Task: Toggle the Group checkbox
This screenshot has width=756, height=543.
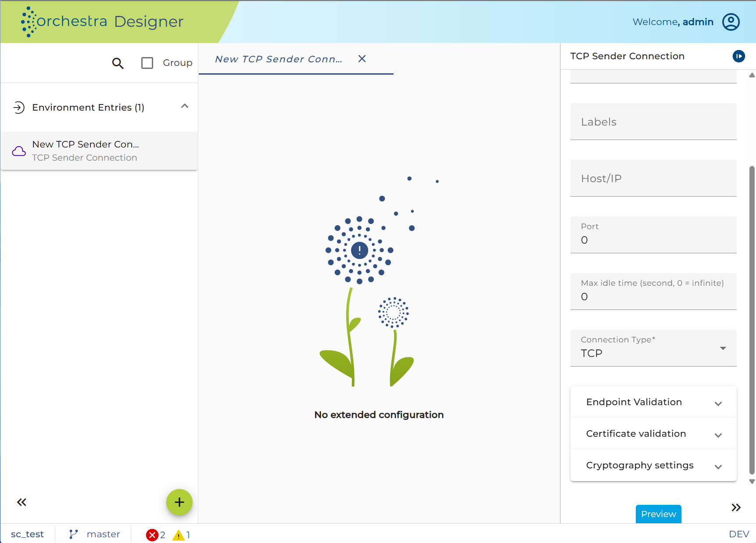Action: click(x=147, y=63)
